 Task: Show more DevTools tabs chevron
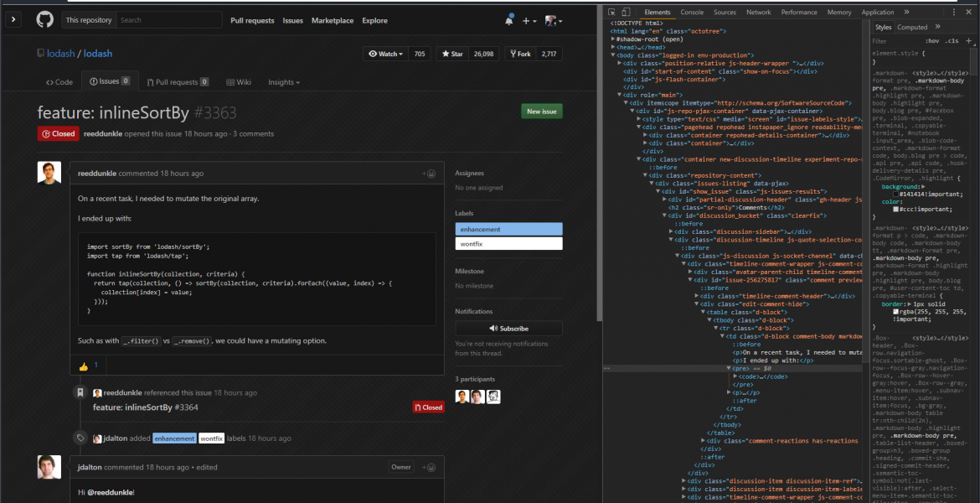[x=906, y=12]
